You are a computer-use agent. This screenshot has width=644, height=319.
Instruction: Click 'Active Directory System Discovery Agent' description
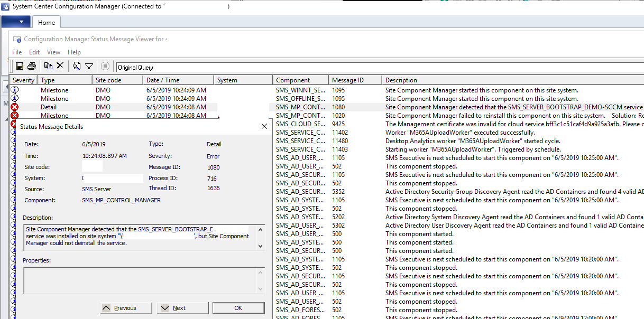pos(514,217)
